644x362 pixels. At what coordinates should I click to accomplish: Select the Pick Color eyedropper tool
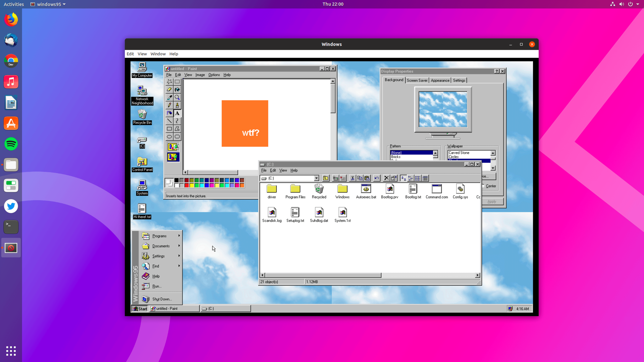pyautogui.click(x=169, y=97)
